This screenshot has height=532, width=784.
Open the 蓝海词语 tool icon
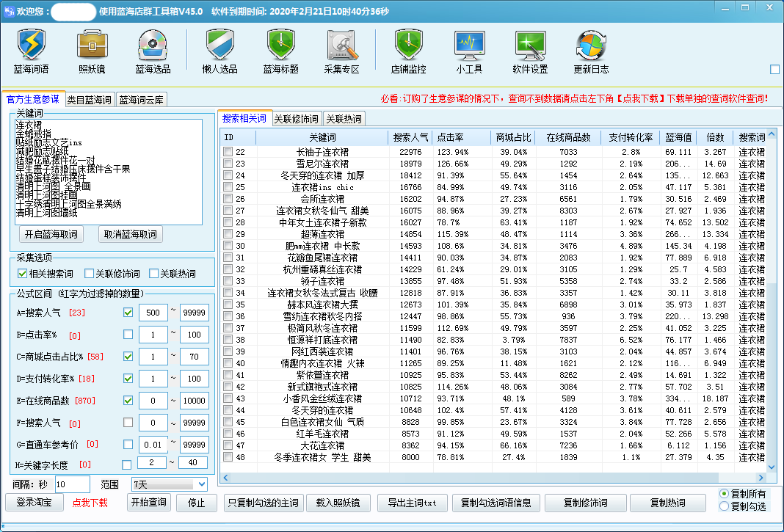coord(31,51)
